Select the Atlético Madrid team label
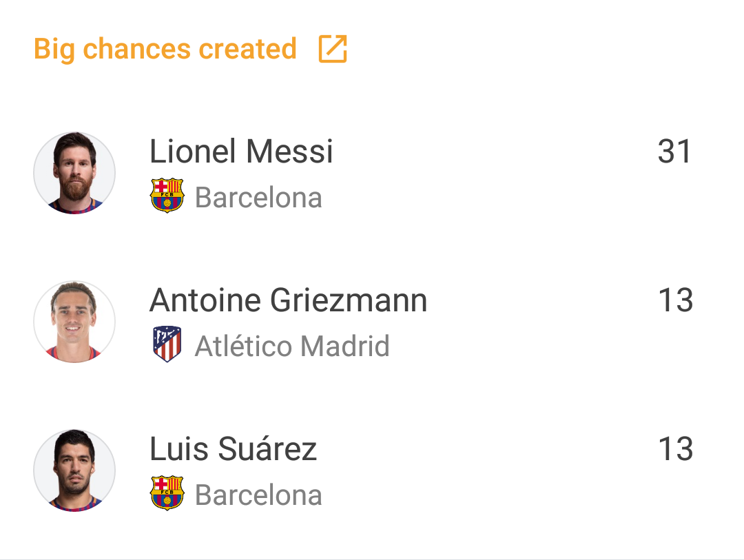This screenshot has width=744, height=560. [292, 346]
